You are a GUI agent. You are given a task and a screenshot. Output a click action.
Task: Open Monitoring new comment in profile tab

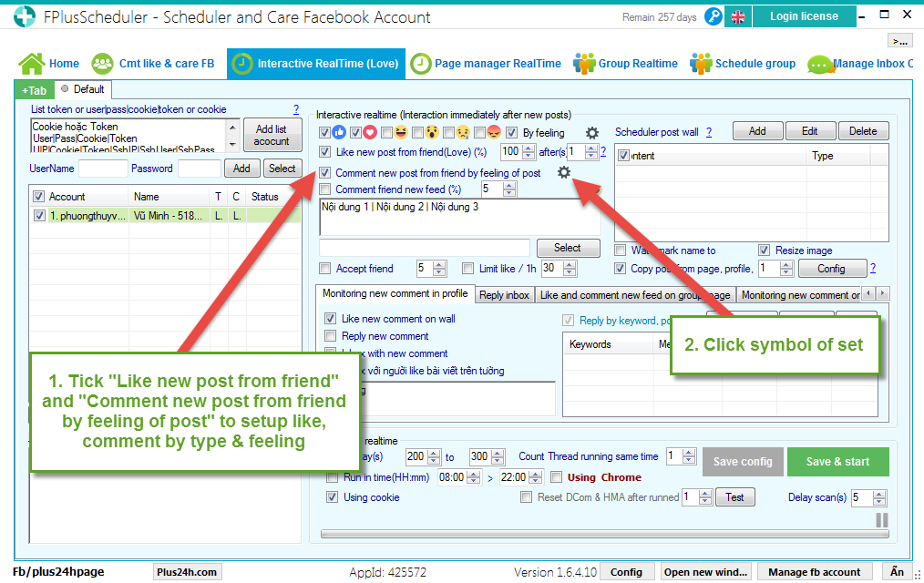click(395, 293)
